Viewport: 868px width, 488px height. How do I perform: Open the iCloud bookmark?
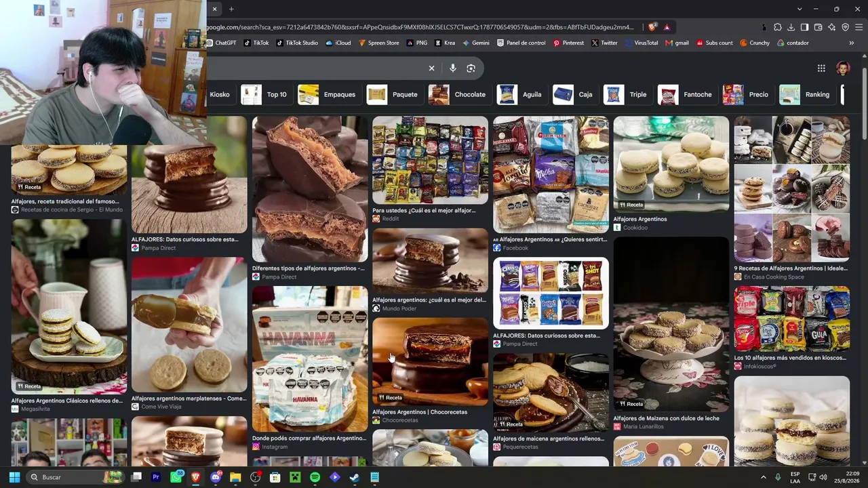(x=338, y=43)
